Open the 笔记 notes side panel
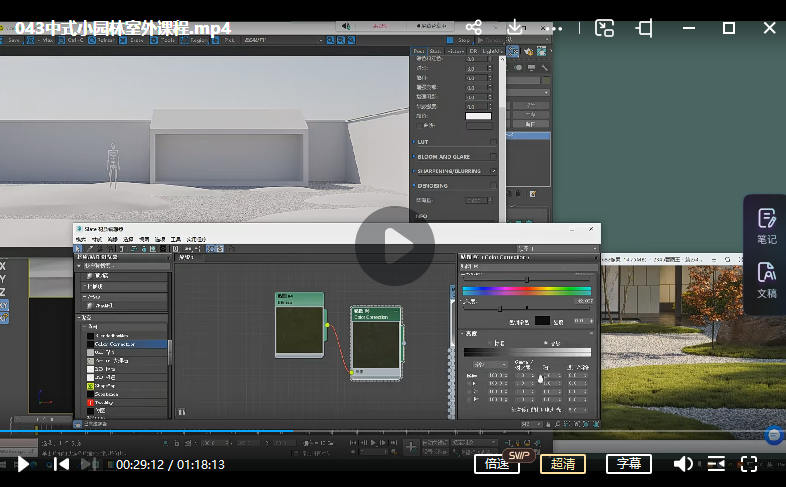The width and height of the screenshot is (786, 487). [766, 225]
